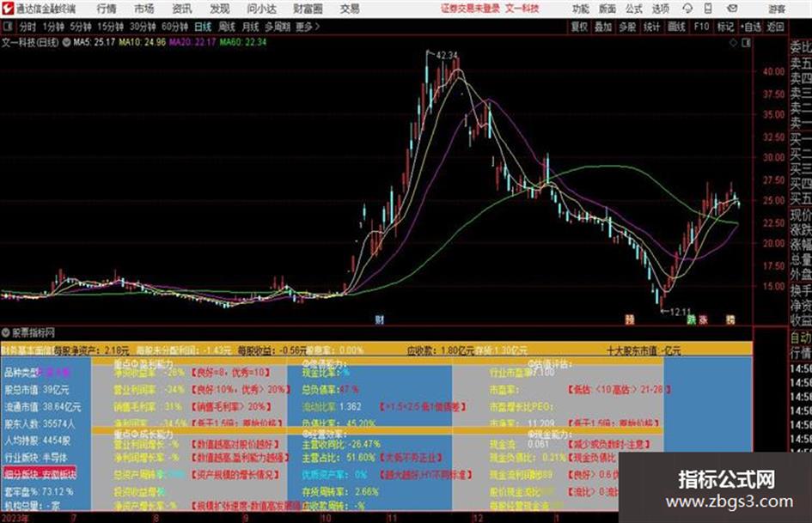The height and width of the screenshot is (523, 812).
Task: Toggle the 自选 watchlist button
Action: 751,27
